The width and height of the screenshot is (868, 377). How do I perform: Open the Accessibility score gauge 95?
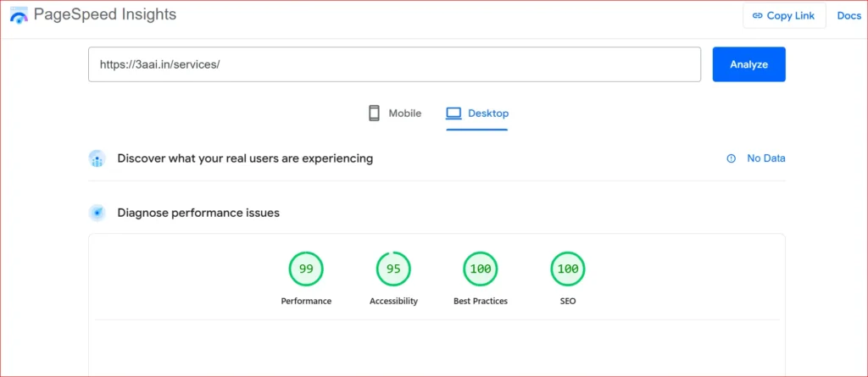393,269
